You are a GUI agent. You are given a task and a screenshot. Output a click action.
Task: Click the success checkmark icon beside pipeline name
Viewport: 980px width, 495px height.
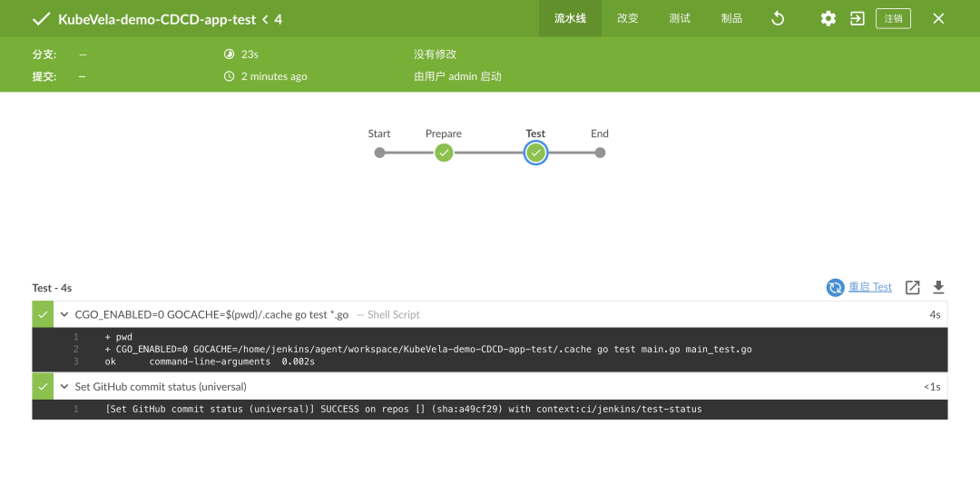(x=41, y=19)
